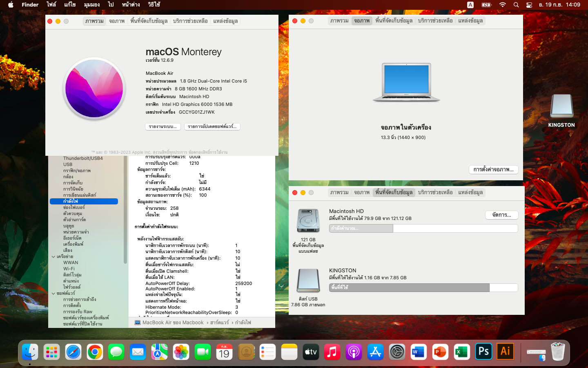588x368 pixels.
Task: Open the แก้ไข menu
Action: pyautogui.click(x=70, y=5)
